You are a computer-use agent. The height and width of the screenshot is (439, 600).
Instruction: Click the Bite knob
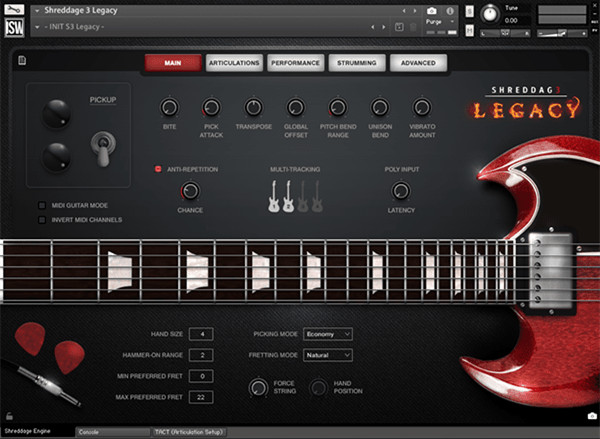169,107
